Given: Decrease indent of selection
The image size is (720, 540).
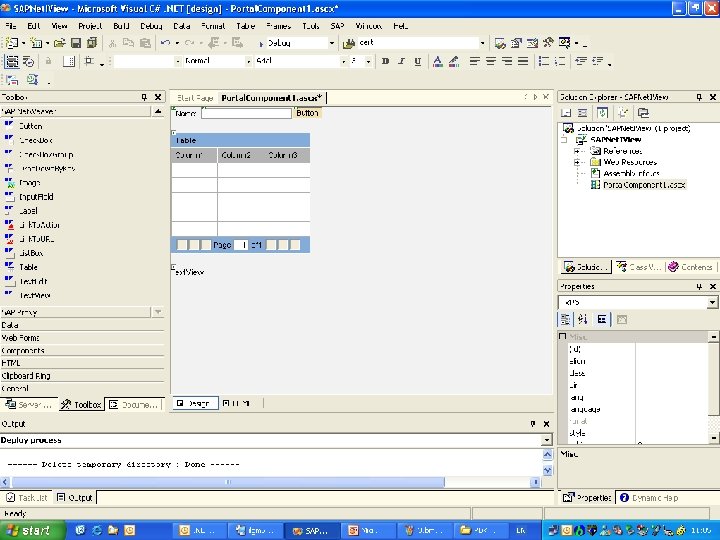Looking at the screenshot, I should tap(581, 61).
